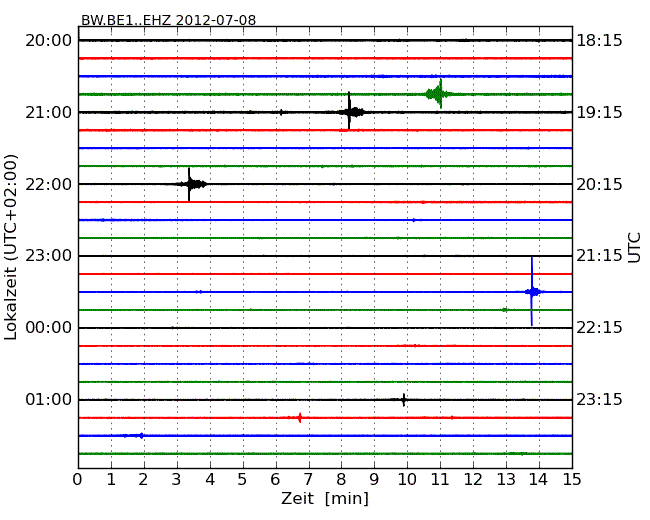Click the 21:15 UTC time label
The height and width of the screenshot is (520, 650).
pos(599,256)
